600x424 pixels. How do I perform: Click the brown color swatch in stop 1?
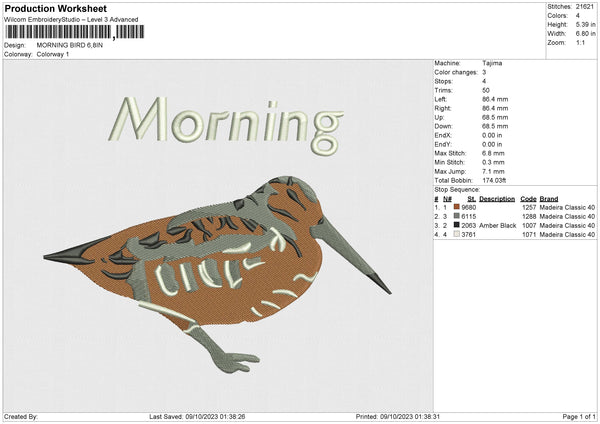457,207
